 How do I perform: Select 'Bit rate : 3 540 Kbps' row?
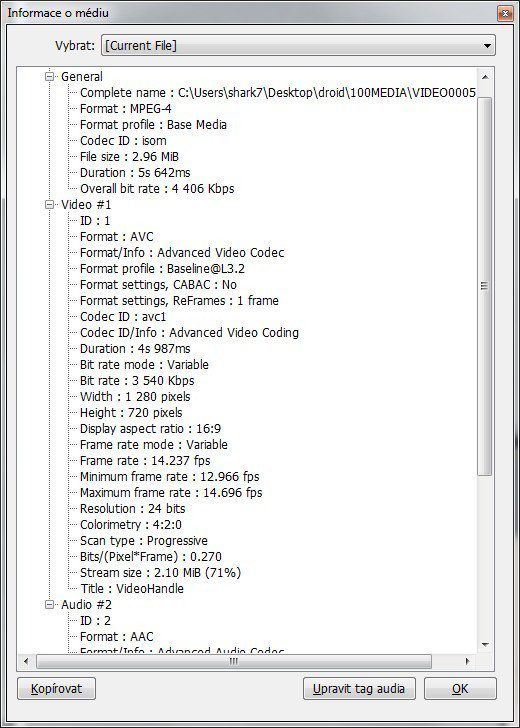[137, 381]
